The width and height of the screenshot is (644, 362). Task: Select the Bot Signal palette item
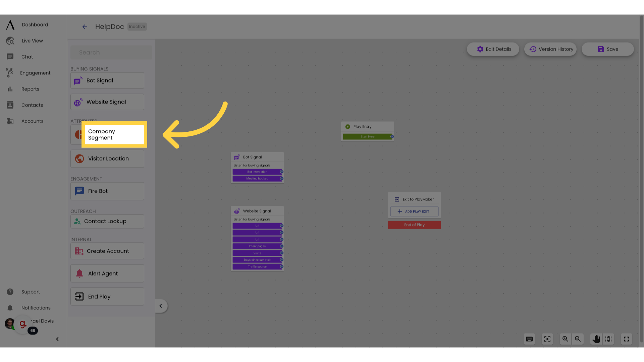tap(107, 80)
